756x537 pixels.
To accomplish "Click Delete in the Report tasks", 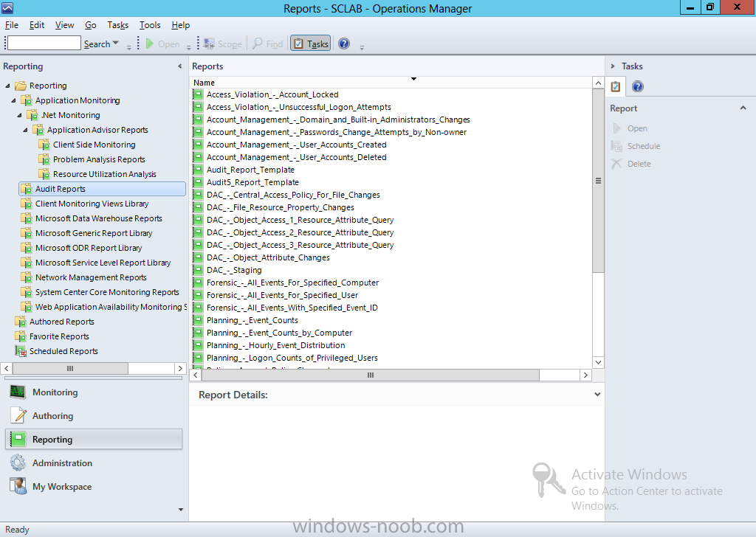I will tap(639, 164).
